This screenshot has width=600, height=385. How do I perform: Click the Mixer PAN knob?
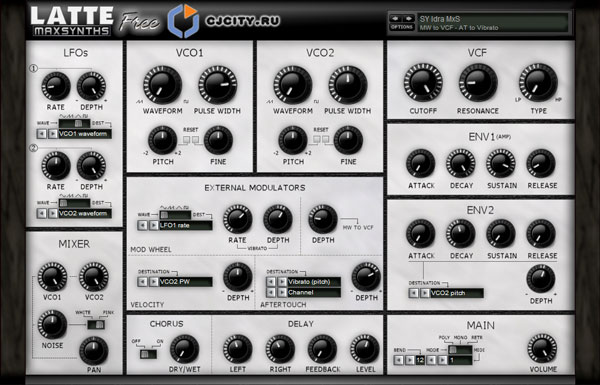coord(94,351)
